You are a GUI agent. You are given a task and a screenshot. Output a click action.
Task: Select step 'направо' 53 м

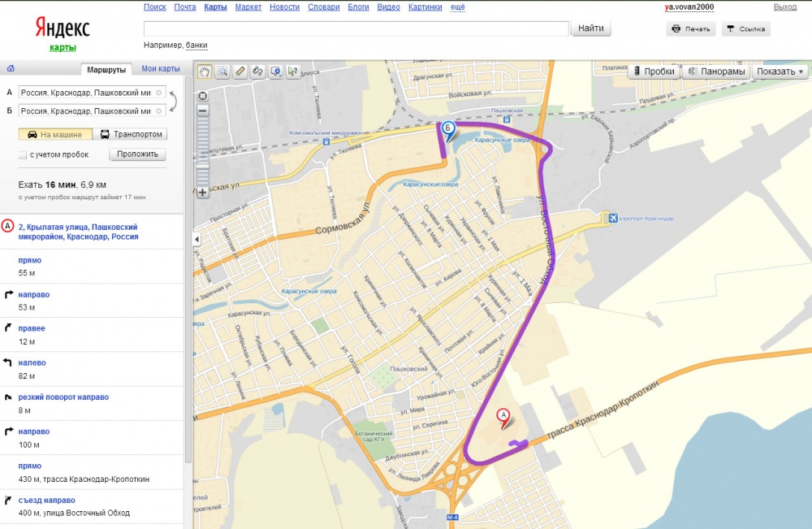92,301
